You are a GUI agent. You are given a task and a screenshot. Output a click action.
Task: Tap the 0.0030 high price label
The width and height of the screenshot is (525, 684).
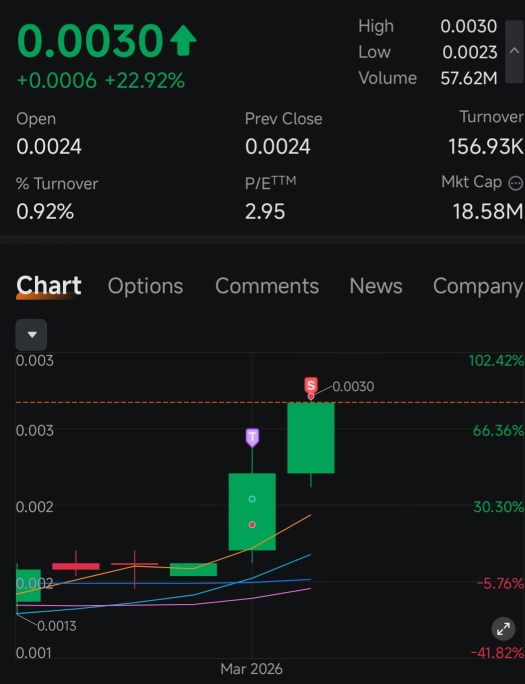click(x=353, y=386)
